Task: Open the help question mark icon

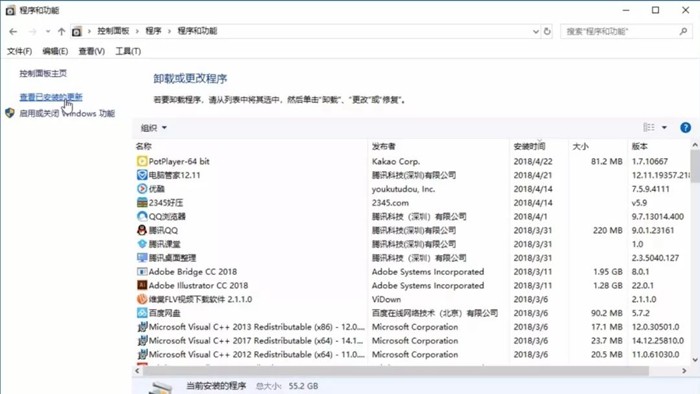Action: (685, 128)
